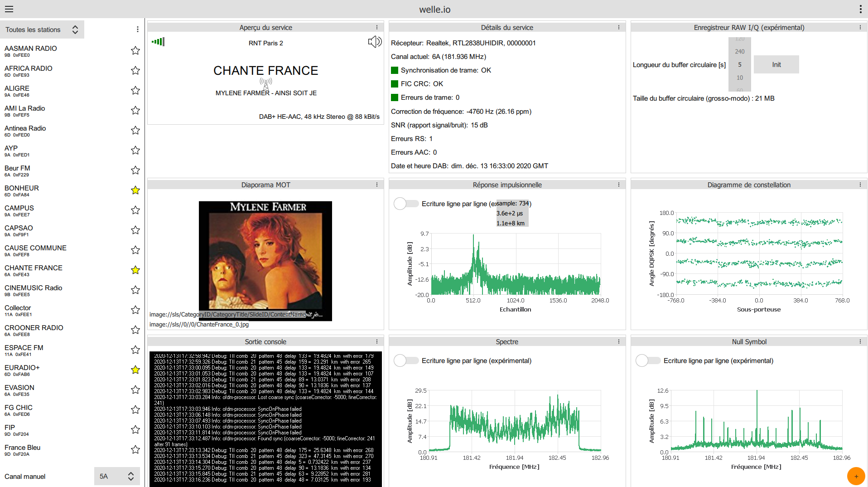This screenshot has height=487, width=868.
Task: Favorite the CAUSE COMMUNE station
Action: [135, 250]
